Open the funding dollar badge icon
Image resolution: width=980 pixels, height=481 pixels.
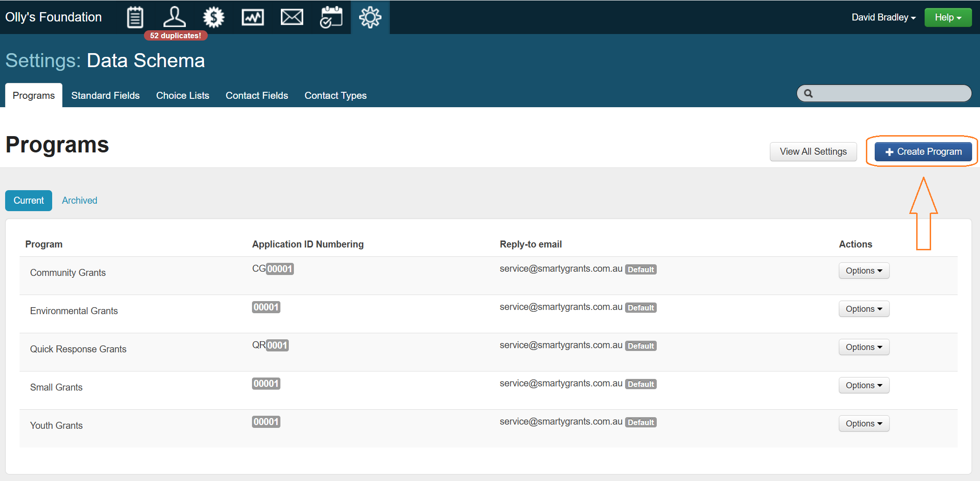click(213, 17)
